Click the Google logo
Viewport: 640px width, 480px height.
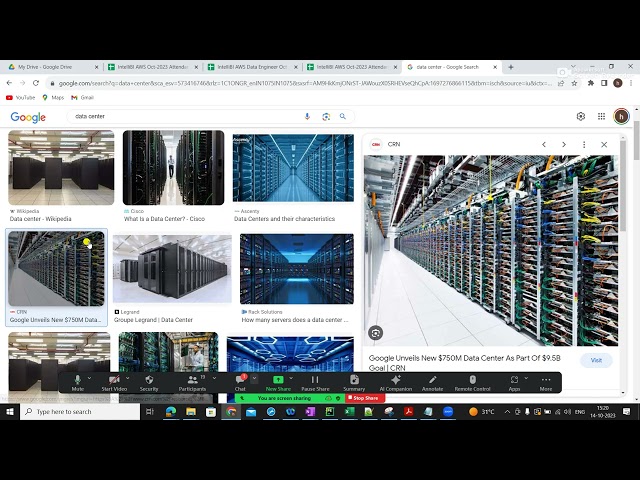click(28, 118)
